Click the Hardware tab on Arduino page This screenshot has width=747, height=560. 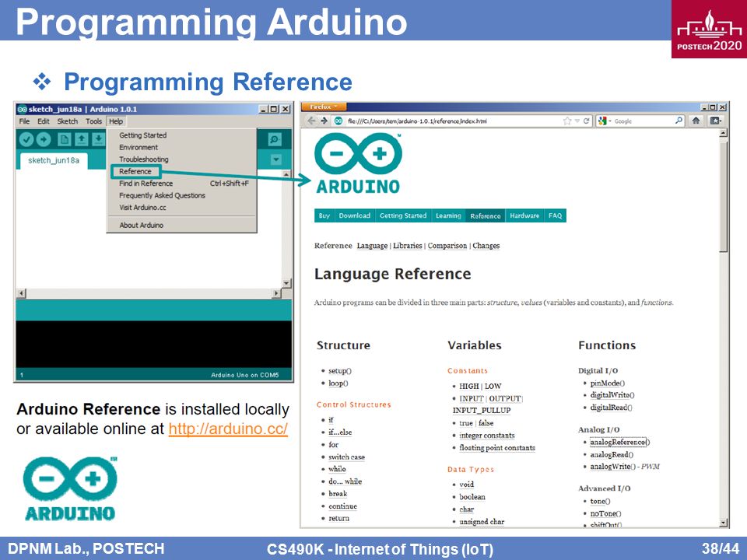pyautogui.click(x=524, y=215)
